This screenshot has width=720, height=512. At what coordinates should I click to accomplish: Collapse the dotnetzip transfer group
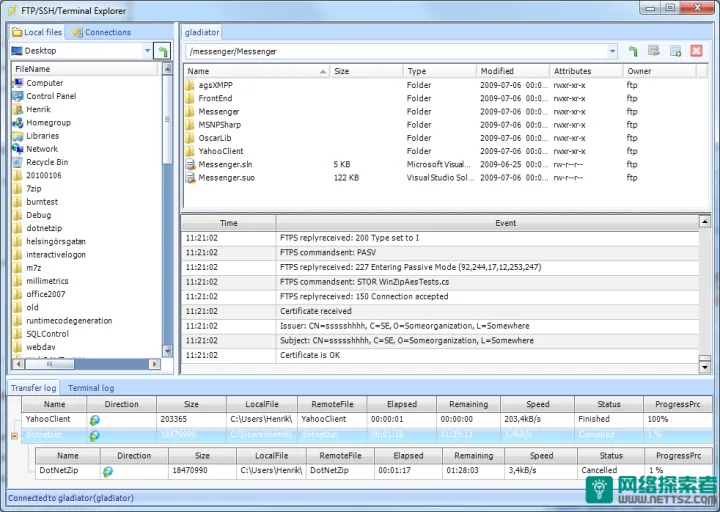[x=14, y=436]
